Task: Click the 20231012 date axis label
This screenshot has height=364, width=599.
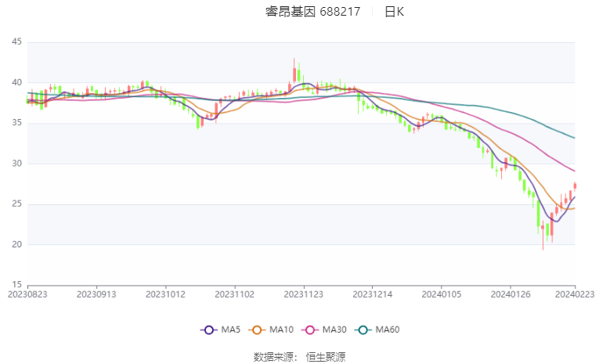Action: [x=165, y=294]
